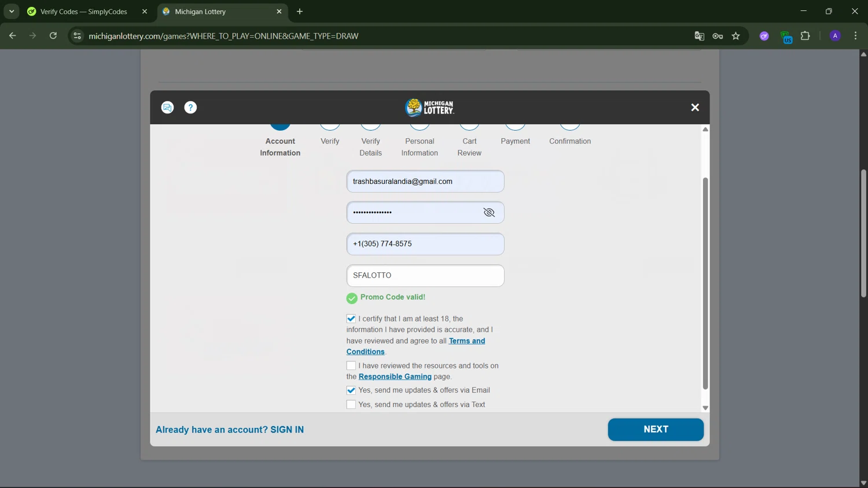868x488 pixels.
Task: Click the page scrollbar thumb
Action: pos(863,233)
